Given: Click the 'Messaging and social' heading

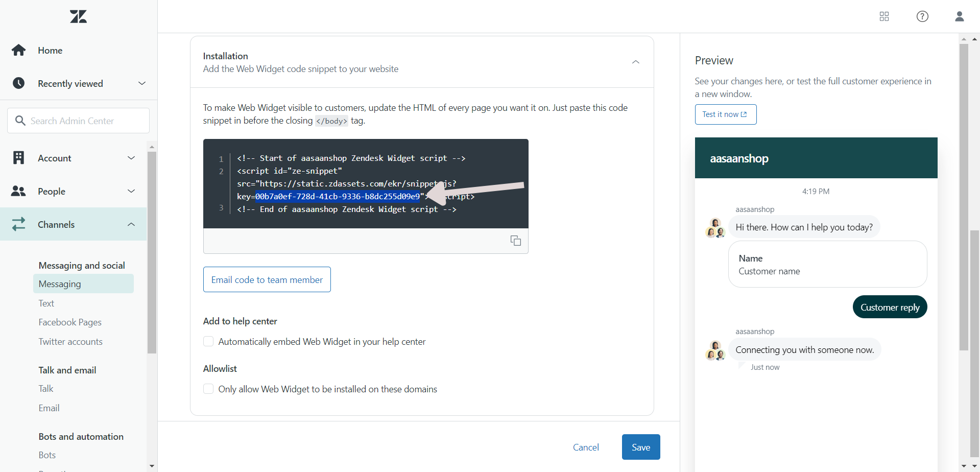Looking at the screenshot, I should tap(82, 265).
